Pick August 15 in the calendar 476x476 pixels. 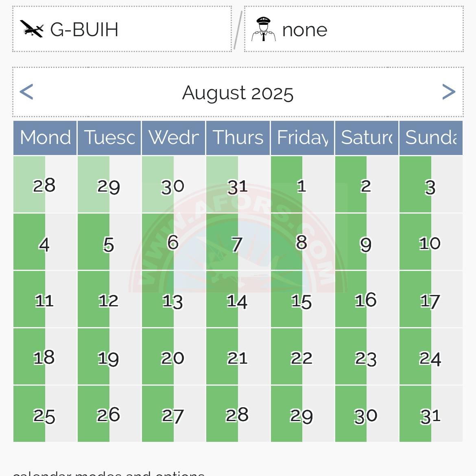click(302, 301)
